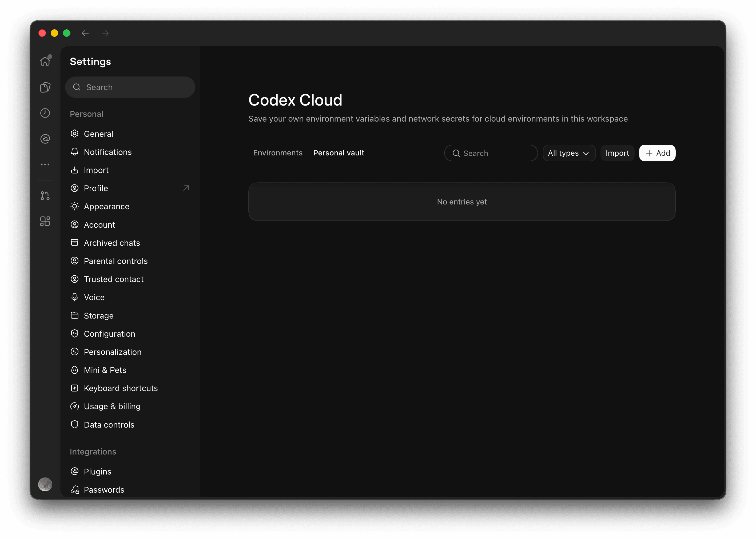Go back with the left arrow
Screen dimensions: 756x539
[85, 33]
